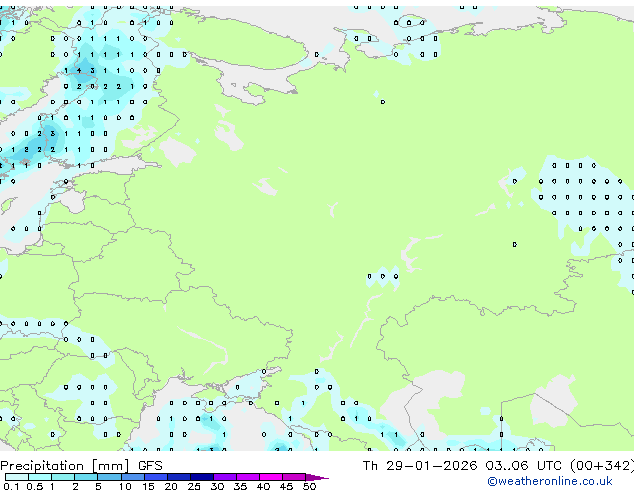Image resolution: width=634 pixels, height=490 pixels.
Task: Click the '25' legend scale label
Action: [x=194, y=486]
